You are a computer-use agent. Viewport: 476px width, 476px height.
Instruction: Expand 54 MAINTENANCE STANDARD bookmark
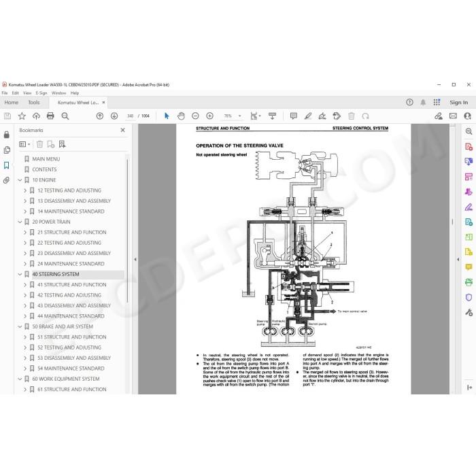pos(25,369)
